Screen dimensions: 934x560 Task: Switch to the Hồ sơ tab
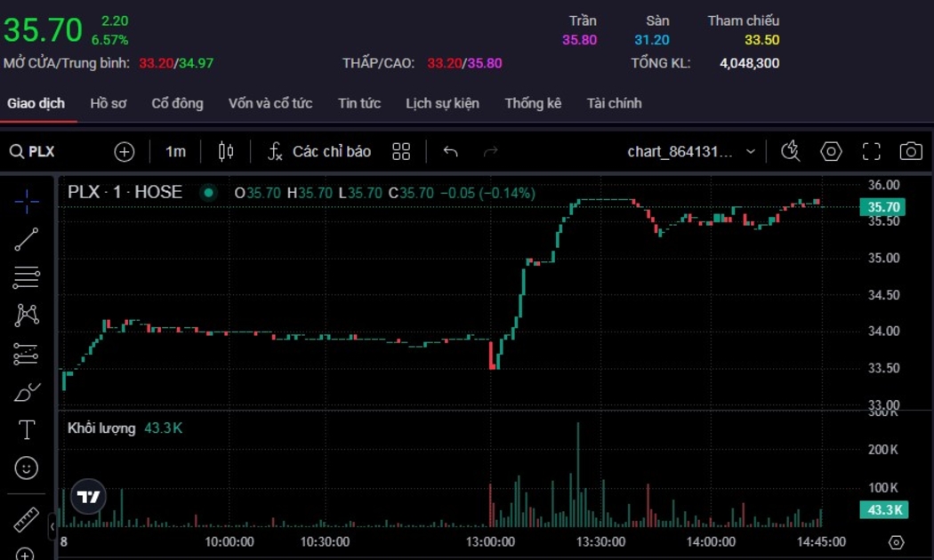(108, 103)
